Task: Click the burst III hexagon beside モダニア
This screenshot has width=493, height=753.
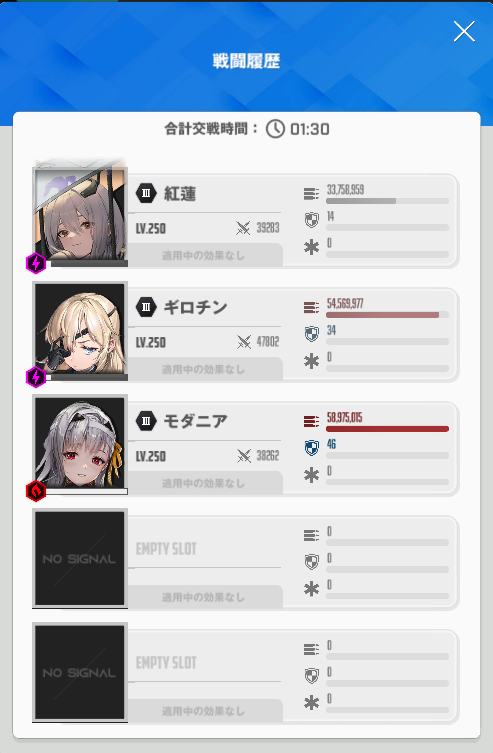Action: pos(146,421)
